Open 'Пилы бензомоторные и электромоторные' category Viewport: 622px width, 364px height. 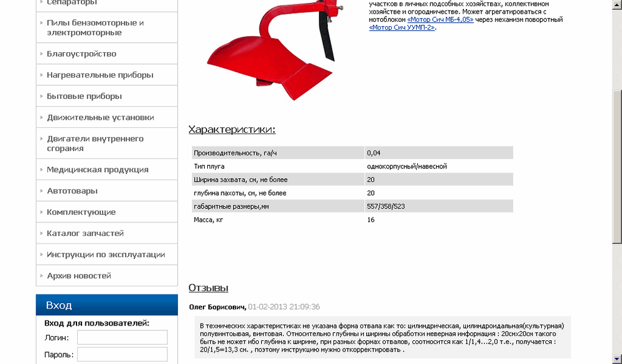[95, 28]
